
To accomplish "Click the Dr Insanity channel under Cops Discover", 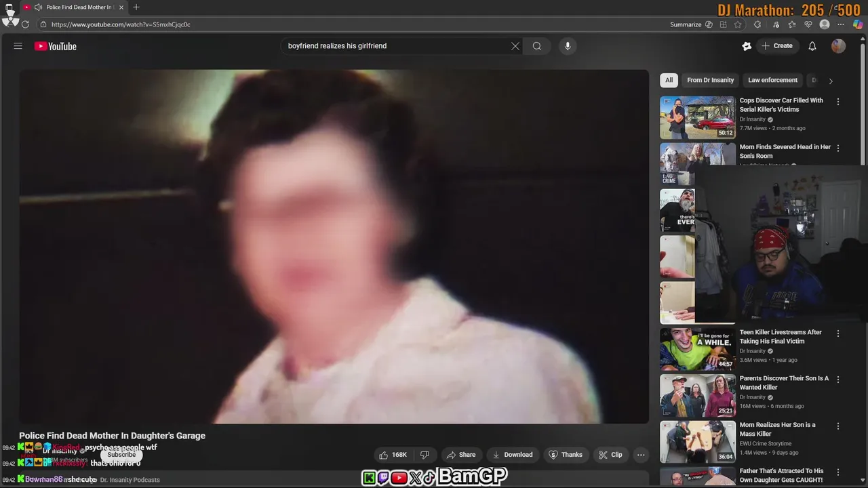I will click(x=752, y=119).
